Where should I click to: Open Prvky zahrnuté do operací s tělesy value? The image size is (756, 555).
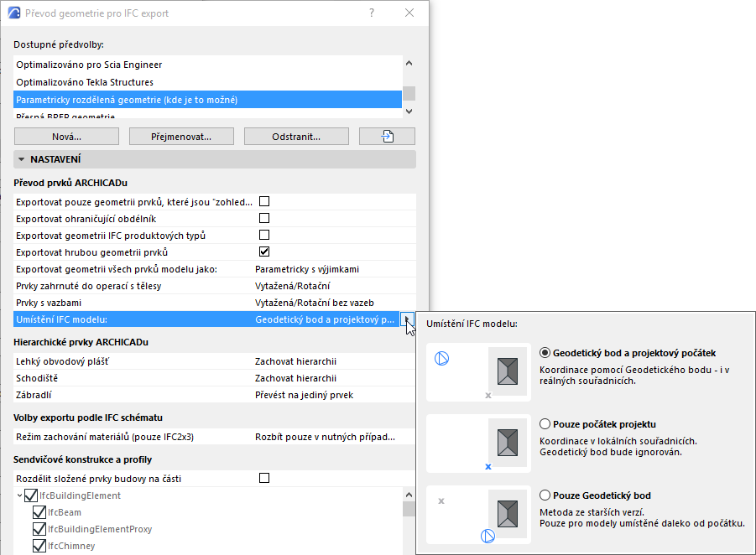(293, 286)
